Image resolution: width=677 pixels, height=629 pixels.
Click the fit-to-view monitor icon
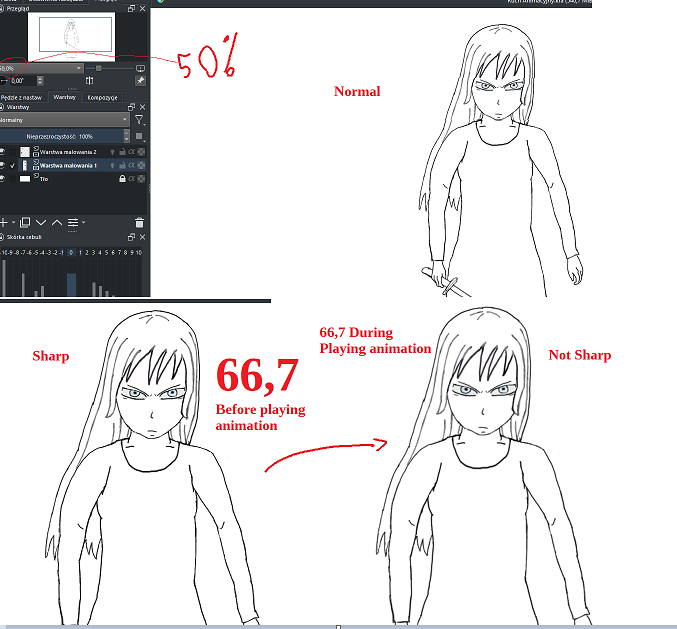140,68
